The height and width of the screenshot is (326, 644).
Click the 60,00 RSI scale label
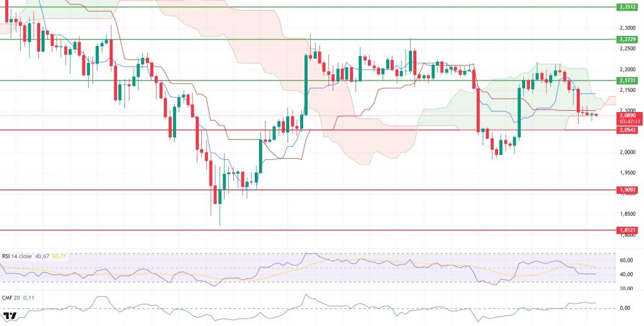pos(626,260)
